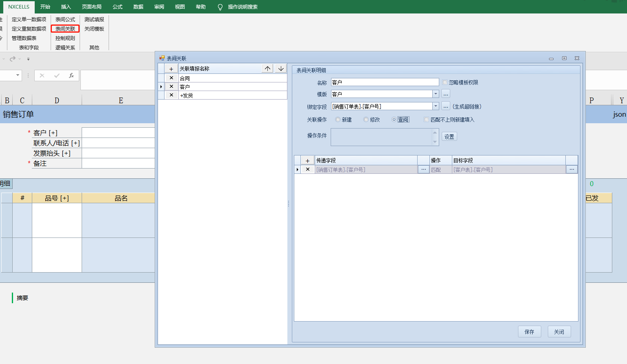
Task: Move the selected relation down with the down arrow
Action: [x=281, y=69]
